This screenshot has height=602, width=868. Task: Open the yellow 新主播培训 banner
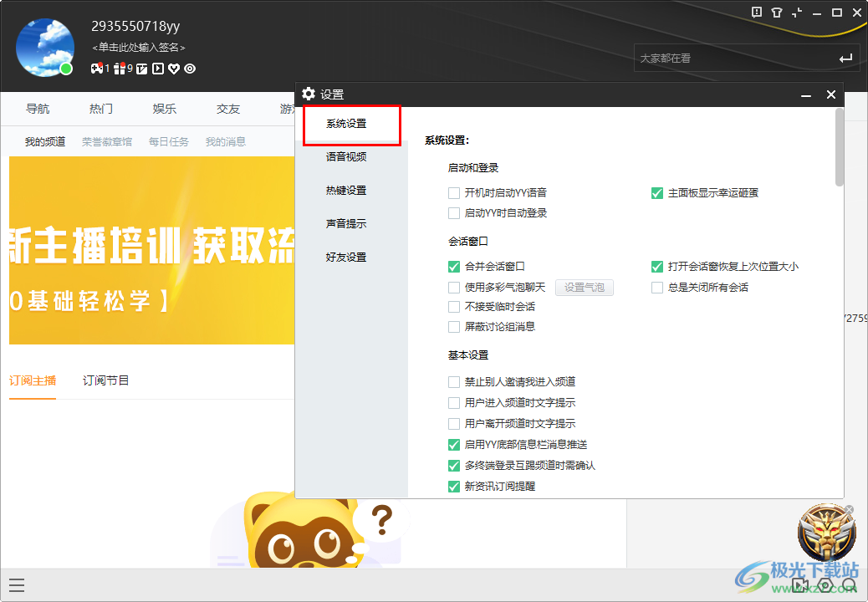pyautogui.click(x=151, y=250)
